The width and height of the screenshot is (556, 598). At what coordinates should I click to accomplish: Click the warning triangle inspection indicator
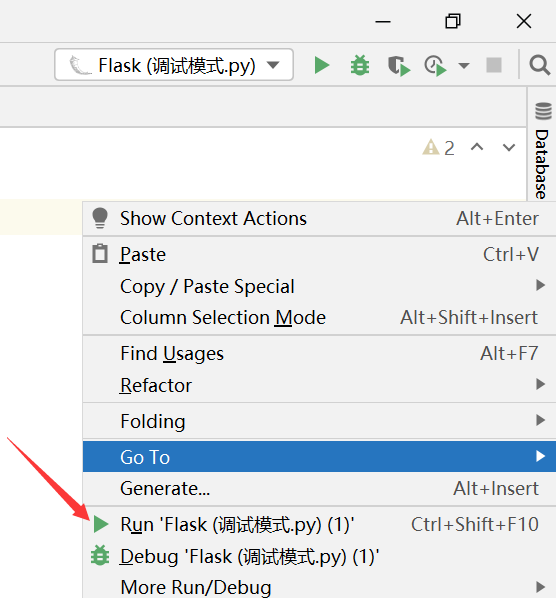[x=438, y=148]
